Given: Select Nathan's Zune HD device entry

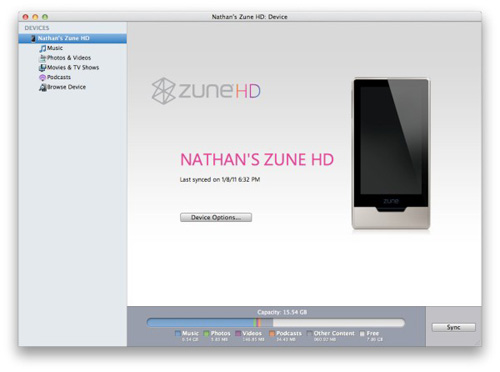Looking at the screenshot, I should (x=72, y=38).
